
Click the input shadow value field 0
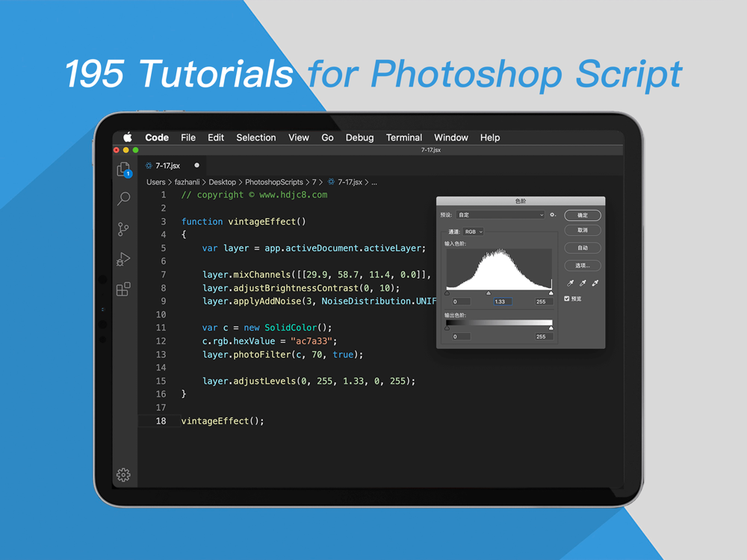[461, 302]
